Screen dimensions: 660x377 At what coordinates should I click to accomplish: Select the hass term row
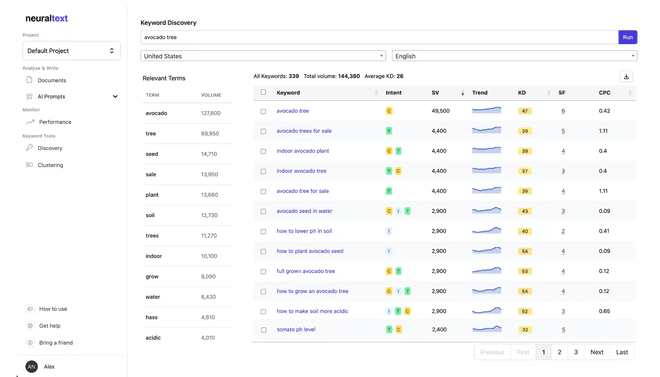(x=187, y=317)
